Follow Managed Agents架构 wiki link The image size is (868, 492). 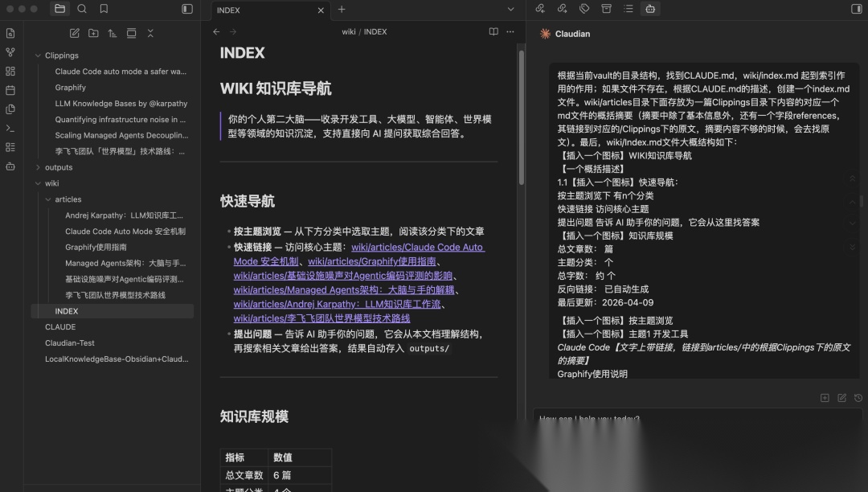[344, 290]
